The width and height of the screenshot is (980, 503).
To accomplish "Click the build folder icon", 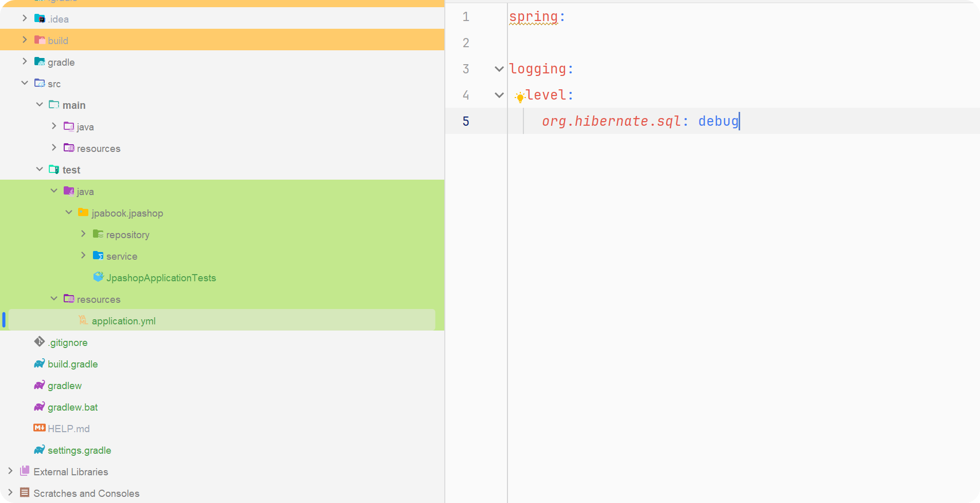I will point(40,40).
